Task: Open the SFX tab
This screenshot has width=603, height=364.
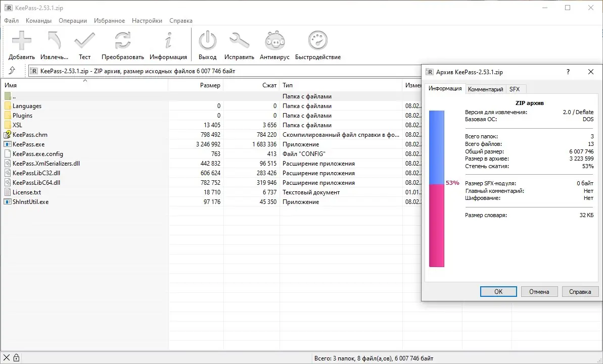Action: pyautogui.click(x=516, y=89)
